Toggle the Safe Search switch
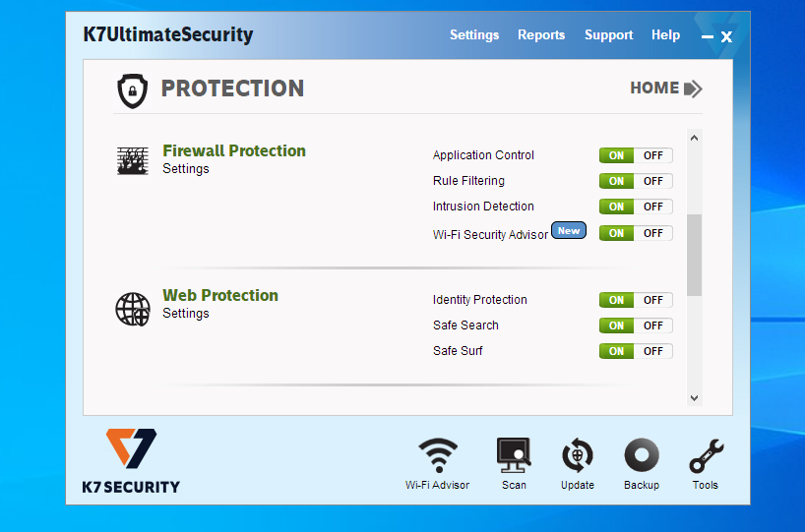The width and height of the screenshot is (805, 532). (636, 325)
